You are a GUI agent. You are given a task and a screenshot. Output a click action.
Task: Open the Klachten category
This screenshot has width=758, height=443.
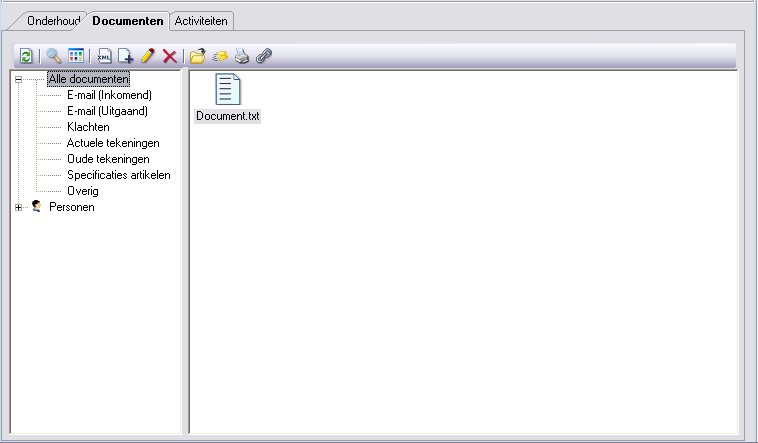pos(88,127)
